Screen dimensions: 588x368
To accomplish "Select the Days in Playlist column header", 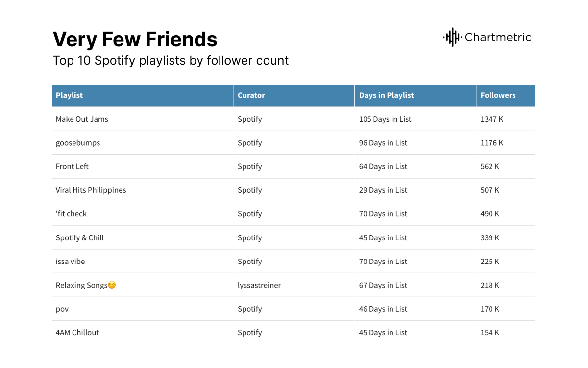I will point(386,95).
